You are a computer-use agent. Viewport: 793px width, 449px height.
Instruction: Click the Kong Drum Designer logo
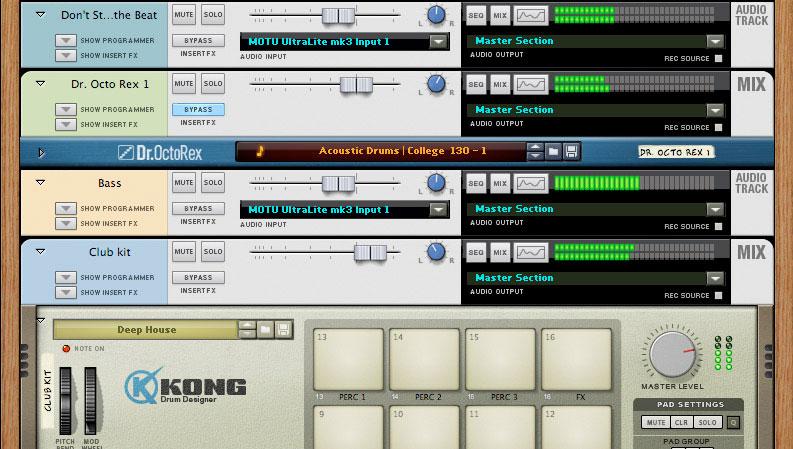[185, 386]
